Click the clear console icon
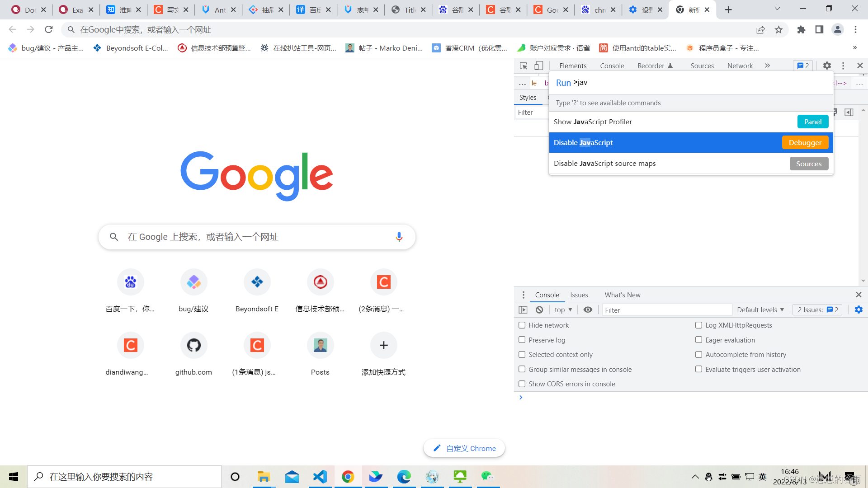The image size is (868, 488). (x=539, y=310)
